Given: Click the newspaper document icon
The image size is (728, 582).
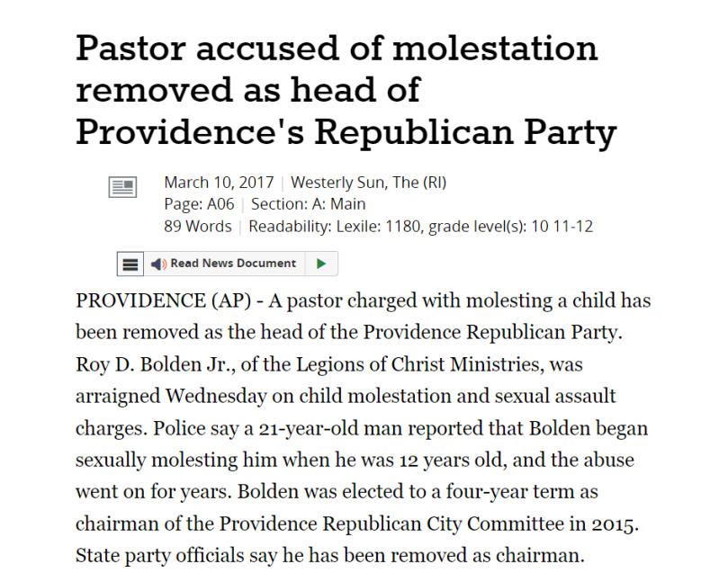Looking at the screenshot, I should coord(122,187).
